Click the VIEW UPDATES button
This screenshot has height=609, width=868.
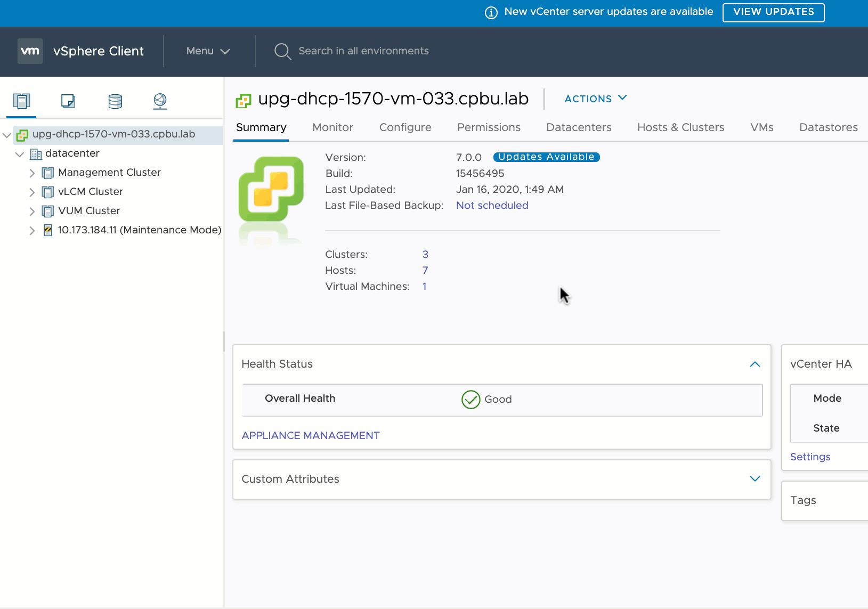[x=773, y=12]
